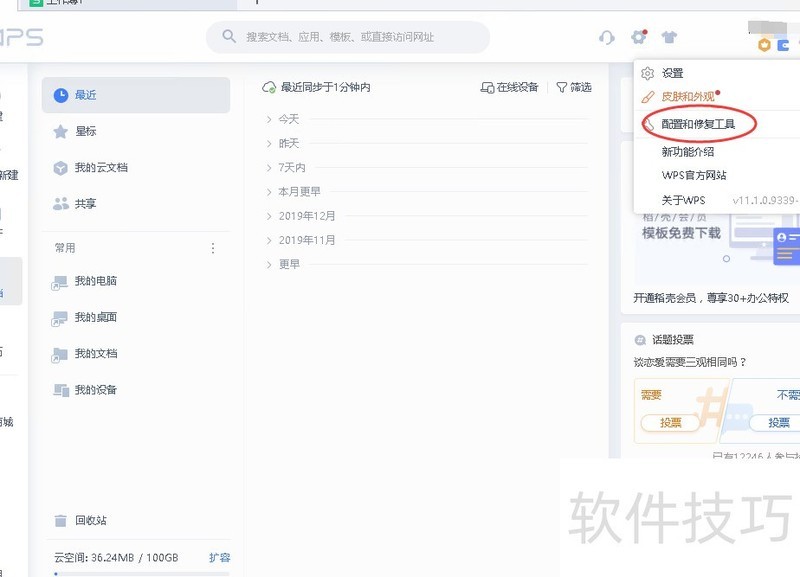This screenshot has height=577, width=800.
Task: Open the settings gear icon in header
Action: [638, 38]
